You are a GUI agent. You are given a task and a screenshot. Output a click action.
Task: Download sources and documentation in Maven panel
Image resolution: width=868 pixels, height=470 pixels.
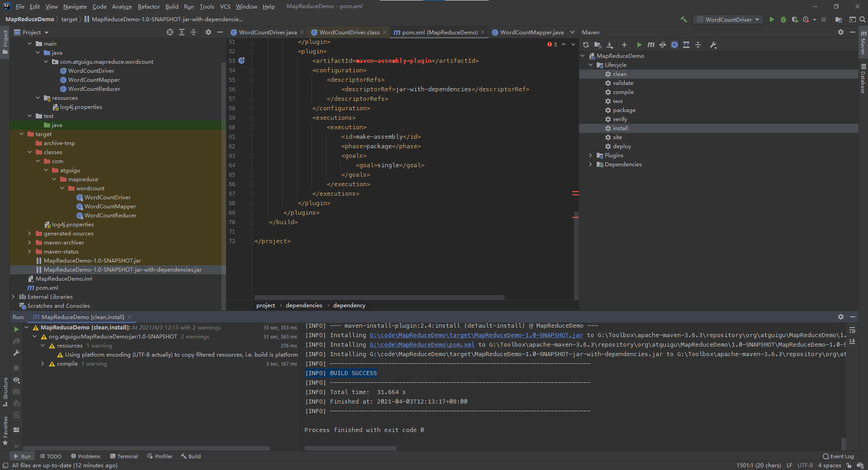coord(609,45)
